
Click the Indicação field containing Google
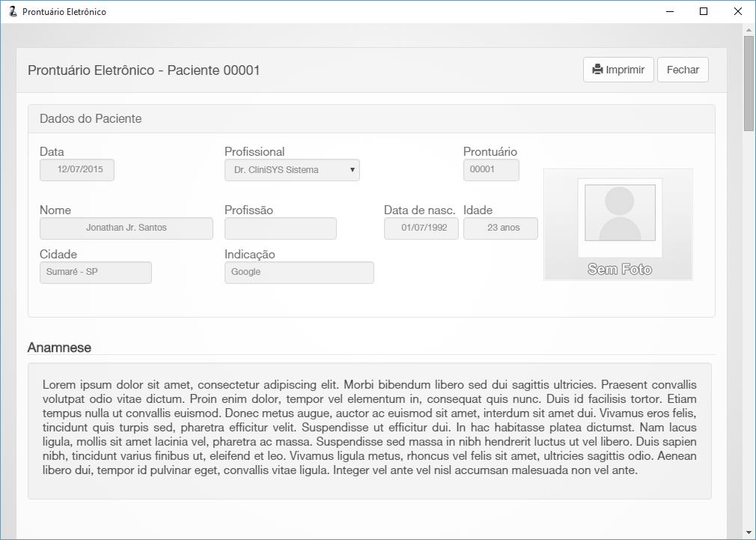click(299, 272)
